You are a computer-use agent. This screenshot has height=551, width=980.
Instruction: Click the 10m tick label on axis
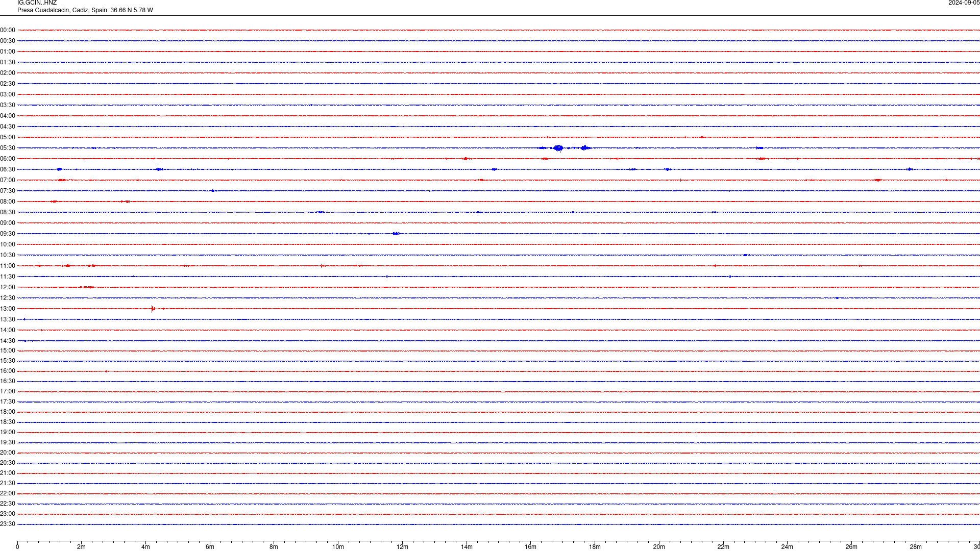tap(338, 547)
